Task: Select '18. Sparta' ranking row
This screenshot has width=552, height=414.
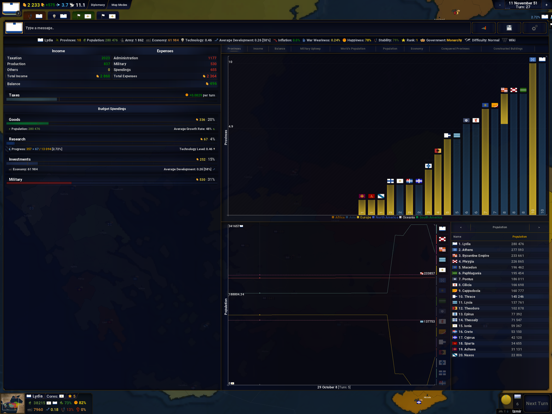Action: tap(500, 343)
